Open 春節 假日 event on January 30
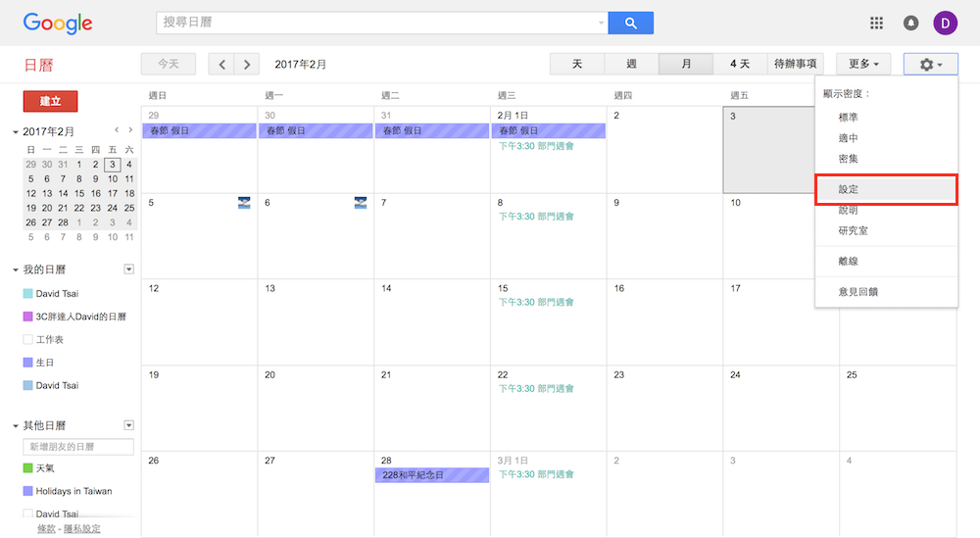This screenshot has width=980, height=538. click(x=316, y=130)
